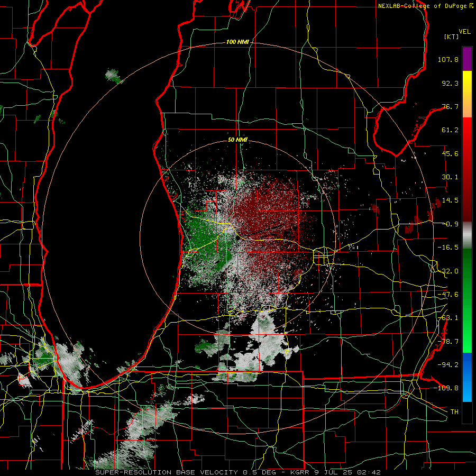Click the 50 NMI range ring label
Screen dimensions: 476x476
pos(237,140)
